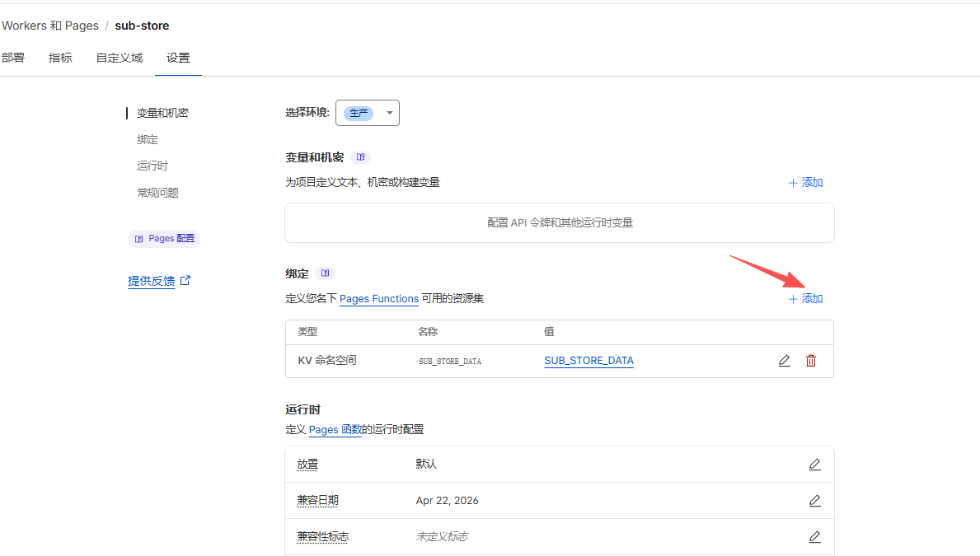The image size is (980, 556).
Task: Open the 提供反馈 link
Action: tap(152, 281)
